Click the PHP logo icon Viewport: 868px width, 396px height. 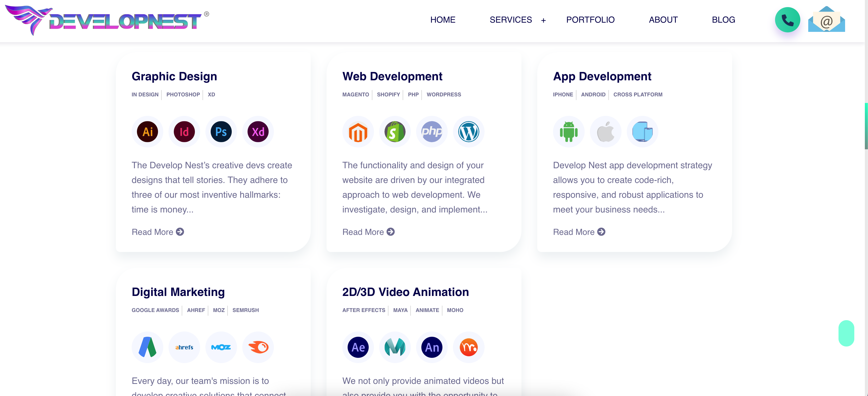coord(432,132)
